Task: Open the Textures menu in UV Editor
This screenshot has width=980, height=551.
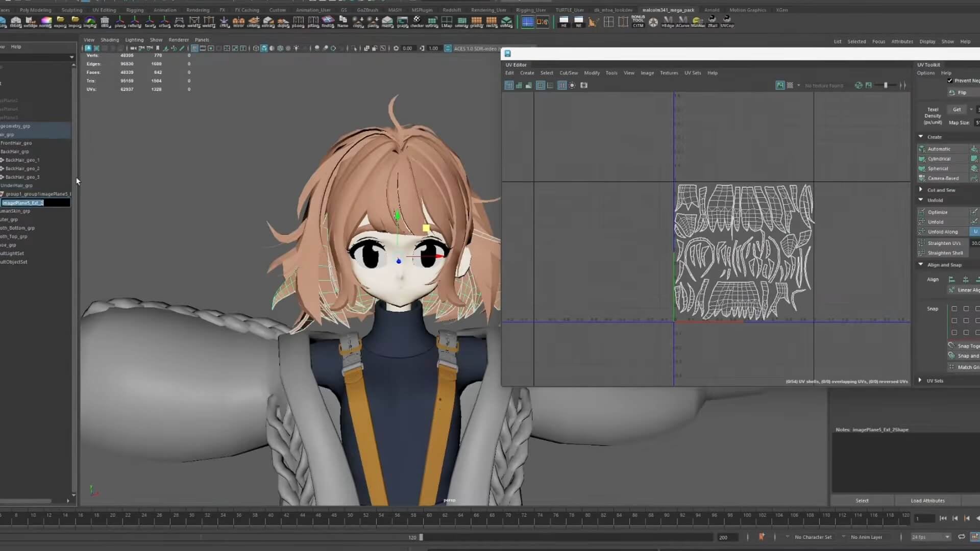Action: (669, 73)
